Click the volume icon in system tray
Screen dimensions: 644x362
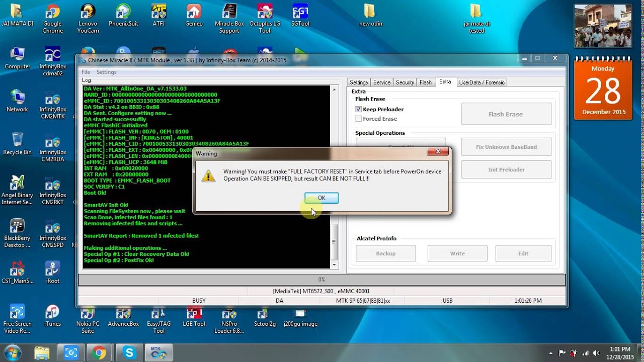pos(596,353)
